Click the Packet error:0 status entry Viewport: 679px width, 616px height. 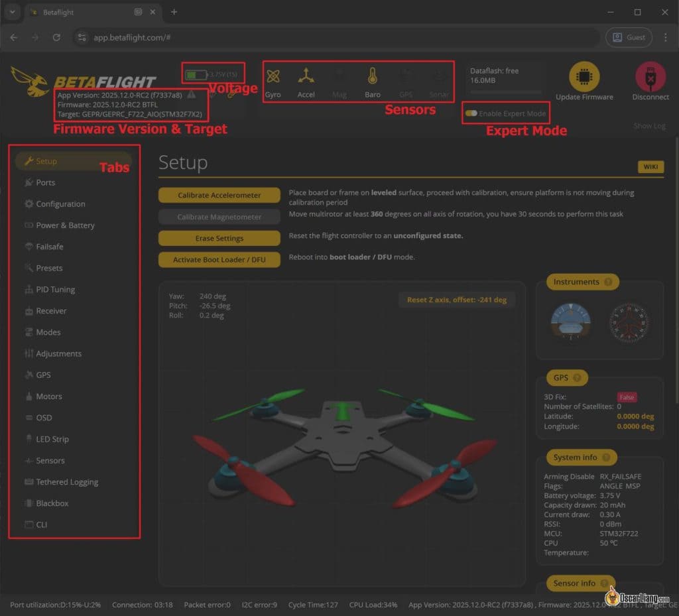coord(207,605)
